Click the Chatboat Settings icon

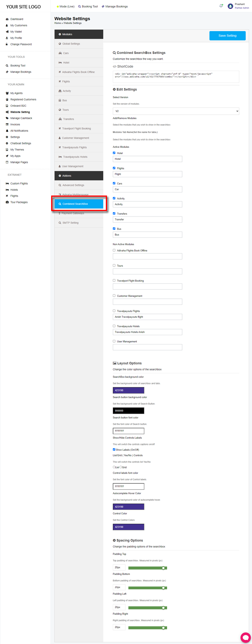click(7, 144)
